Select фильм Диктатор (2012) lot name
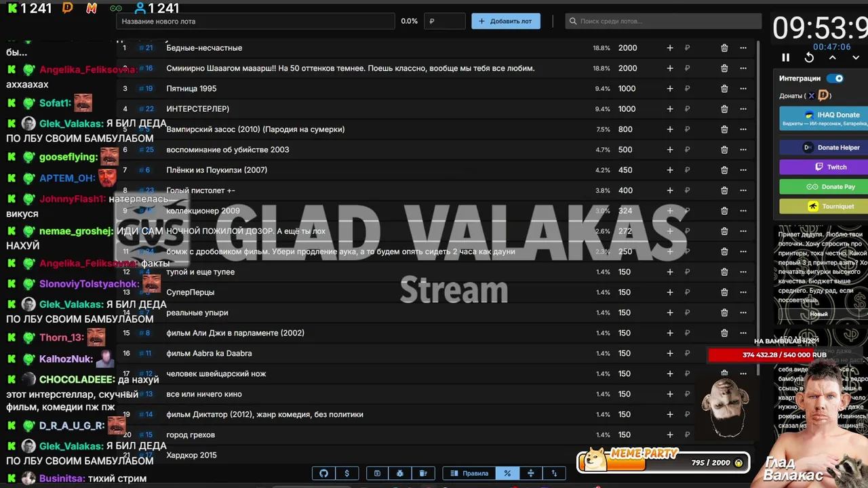The image size is (868, 488). (264, 414)
